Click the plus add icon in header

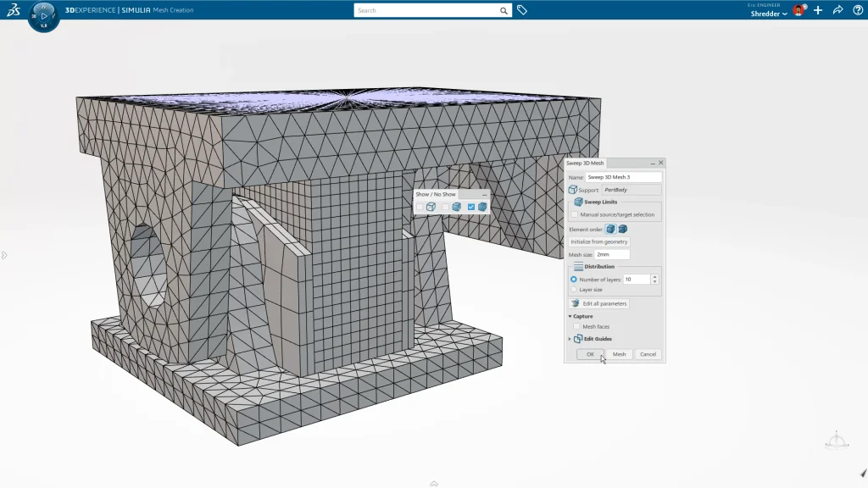click(818, 10)
